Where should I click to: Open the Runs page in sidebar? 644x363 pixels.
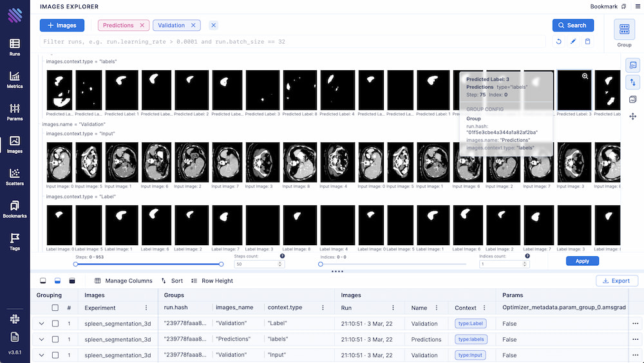[x=15, y=47]
